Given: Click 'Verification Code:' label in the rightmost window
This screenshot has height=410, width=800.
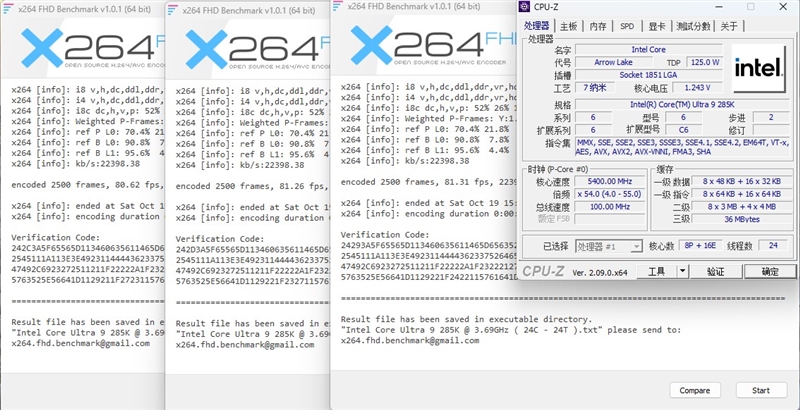Looking at the screenshot, I should tap(385, 235).
